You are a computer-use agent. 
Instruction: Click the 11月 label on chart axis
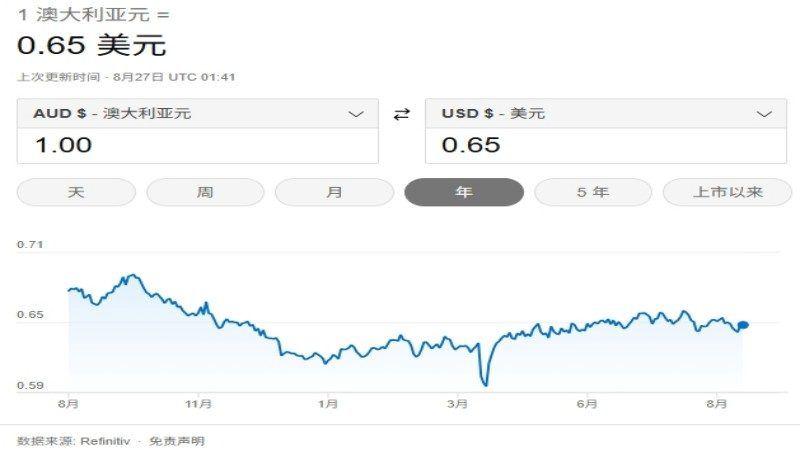coord(199,404)
